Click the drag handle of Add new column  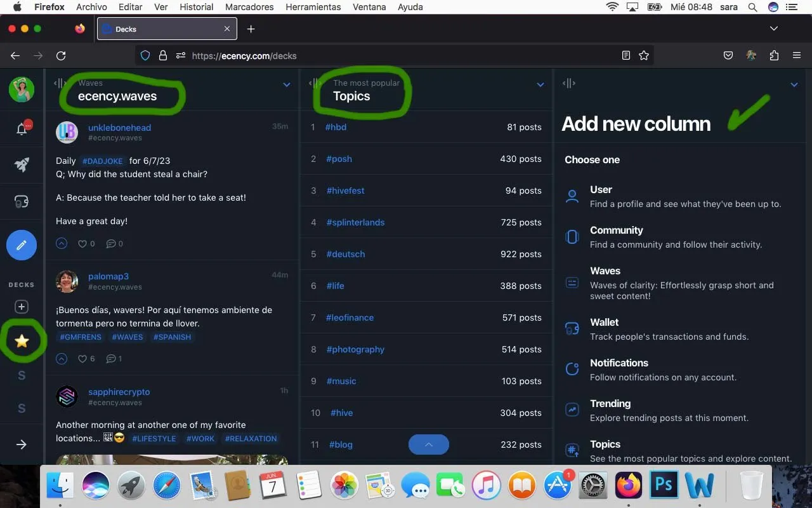[569, 83]
